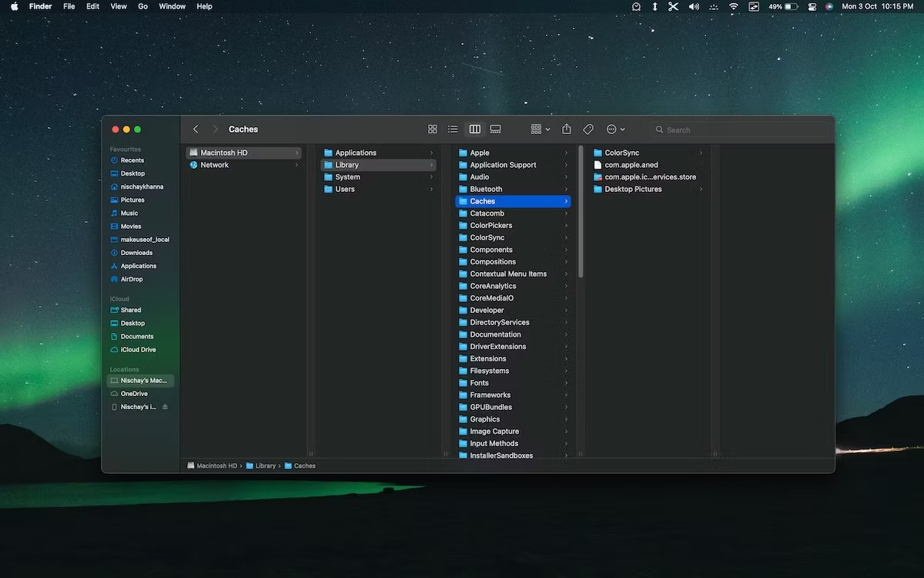Expand Network using its chevron
Image resolution: width=924 pixels, height=578 pixels.
pyautogui.click(x=296, y=165)
